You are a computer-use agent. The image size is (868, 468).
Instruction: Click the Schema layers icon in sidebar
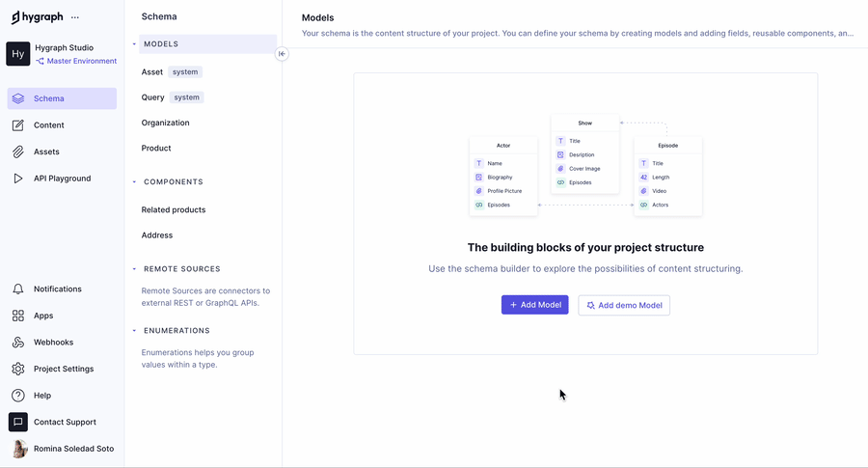click(x=18, y=98)
